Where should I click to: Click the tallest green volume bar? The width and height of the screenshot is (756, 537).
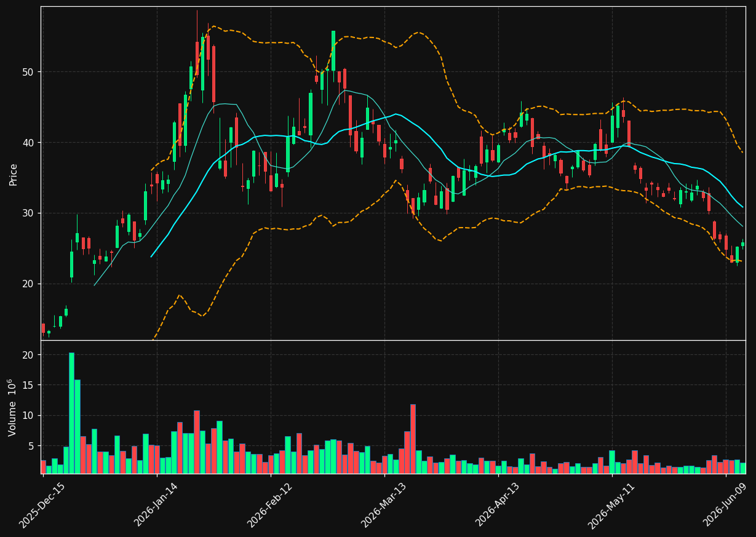(71, 413)
